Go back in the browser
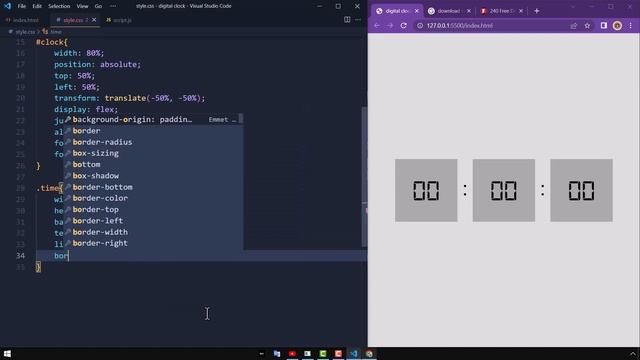This screenshot has height=360, width=640. click(x=377, y=26)
